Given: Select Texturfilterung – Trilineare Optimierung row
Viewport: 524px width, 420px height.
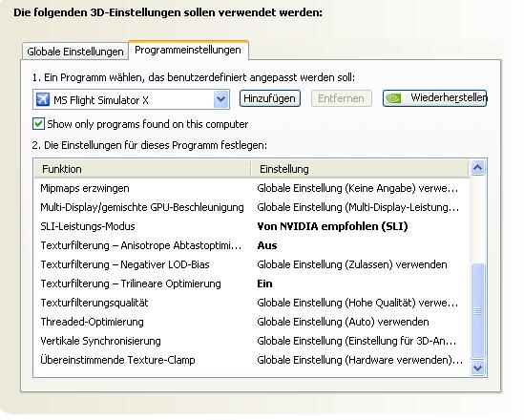Looking at the screenshot, I should point(251,283).
